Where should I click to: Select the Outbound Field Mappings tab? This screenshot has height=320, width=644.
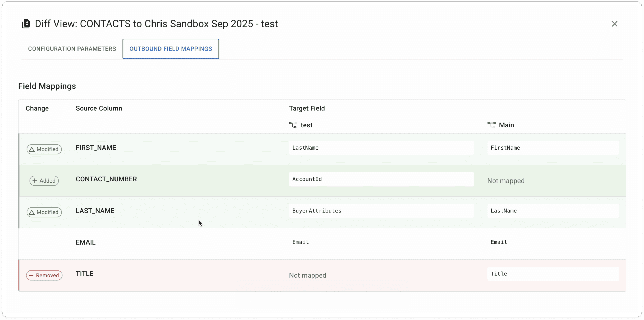point(171,49)
